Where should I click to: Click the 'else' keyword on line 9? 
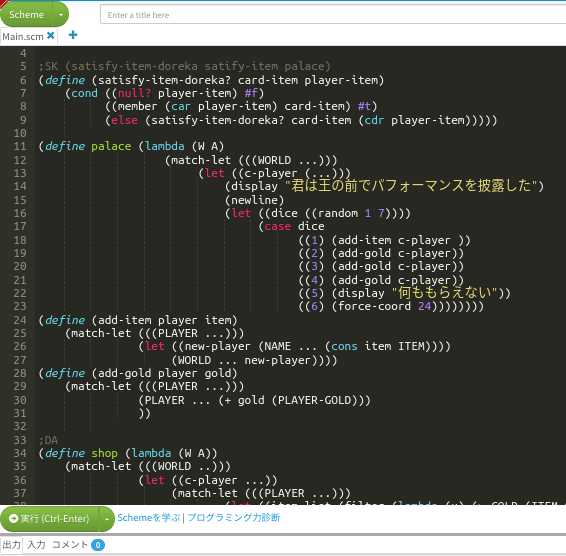coord(125,120)
